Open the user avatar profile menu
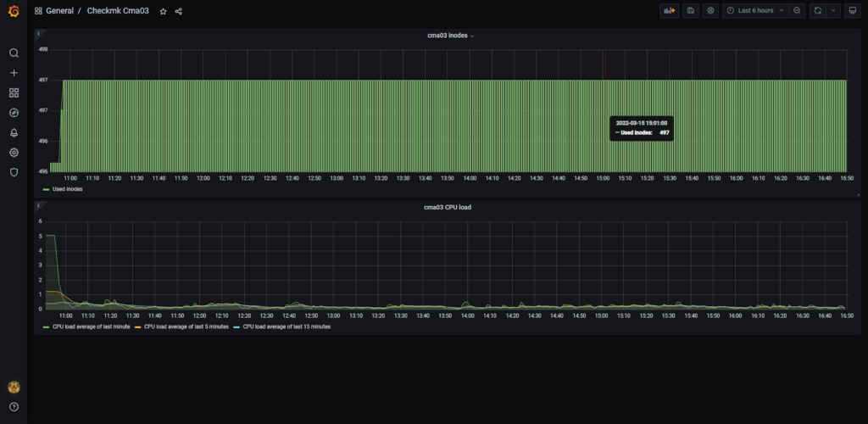This screenshot has height=424, width=868. click(14, 387)
